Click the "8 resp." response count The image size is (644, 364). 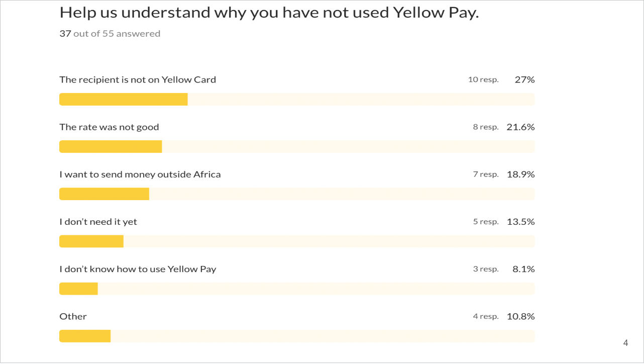485,127
